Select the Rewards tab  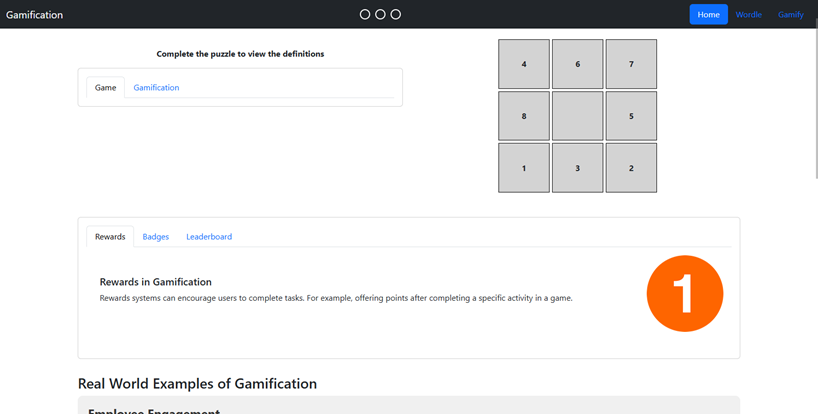[x=110, y=237]
